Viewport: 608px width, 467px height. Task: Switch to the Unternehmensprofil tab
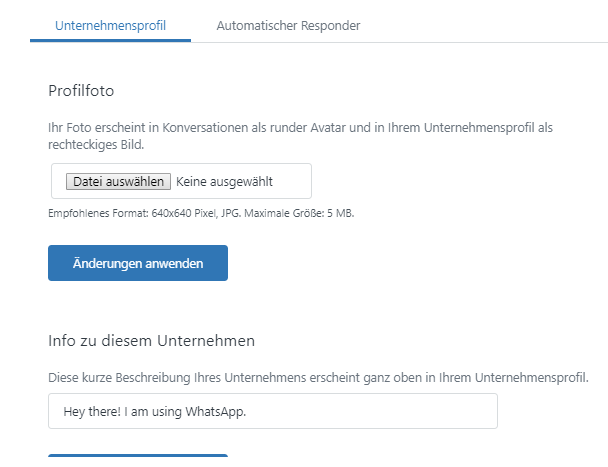click(x=110, y=25)
